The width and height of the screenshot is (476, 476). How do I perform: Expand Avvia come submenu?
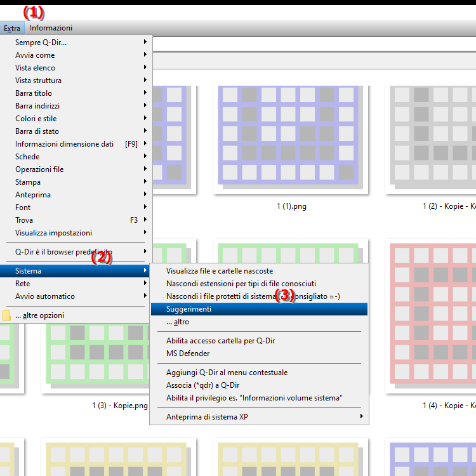click(x=76, y=55)
